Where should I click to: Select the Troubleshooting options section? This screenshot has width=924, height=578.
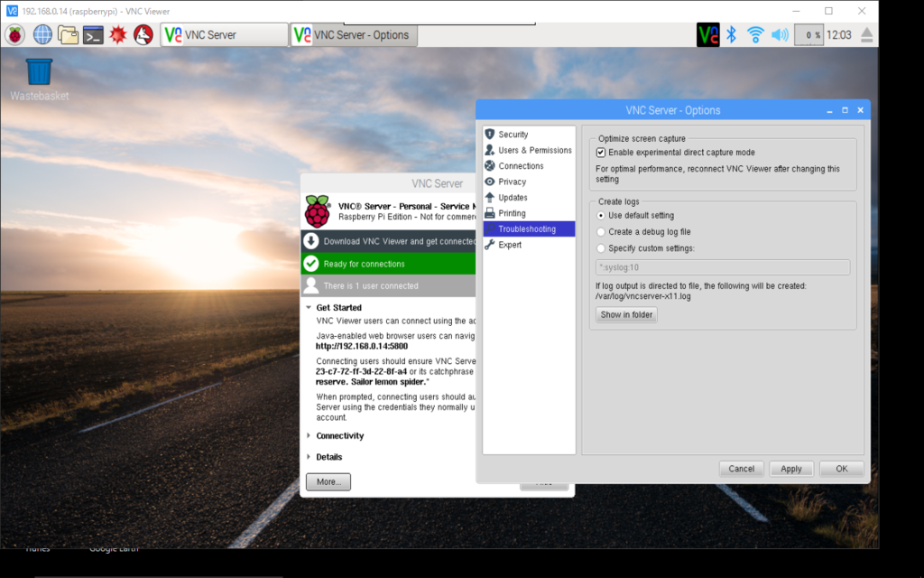529,228
